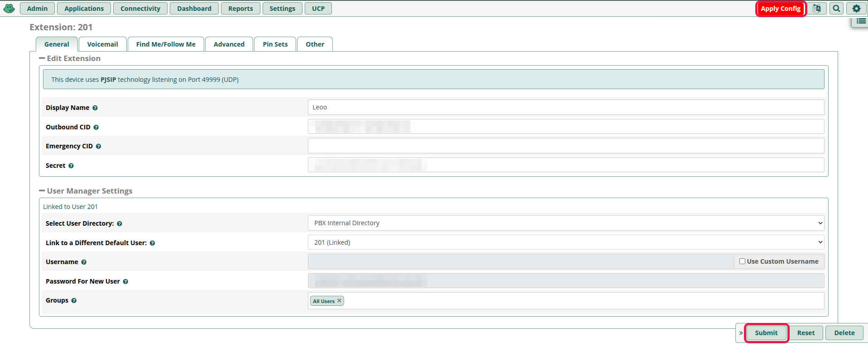This screenshot has width=868, height=346.
Task: Open the Admin menu
Action: tap(37, 9)
